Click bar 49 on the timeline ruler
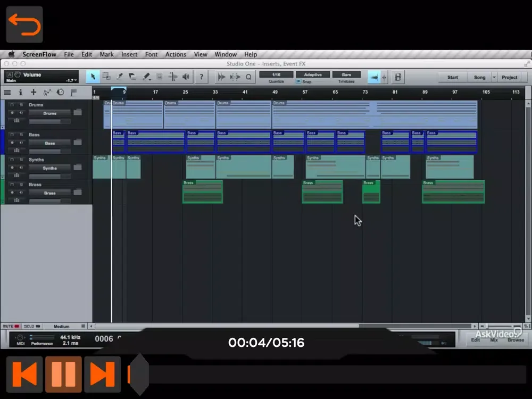 [x=275, y=92]
